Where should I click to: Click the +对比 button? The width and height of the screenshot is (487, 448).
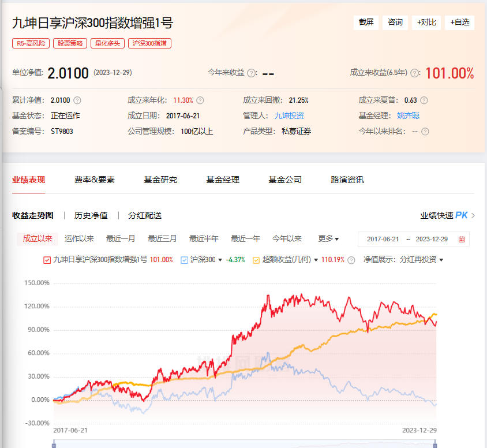coord(426,23)
